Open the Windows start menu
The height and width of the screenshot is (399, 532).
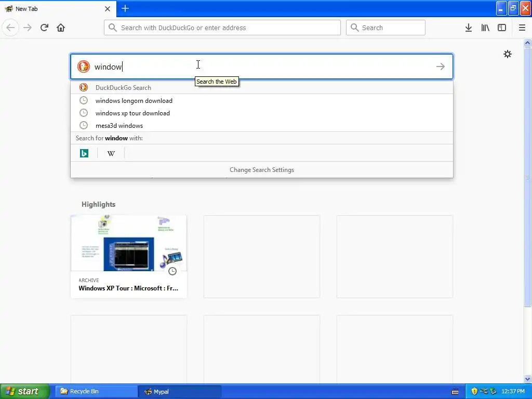pyautogui.click(x=25, y=391)
